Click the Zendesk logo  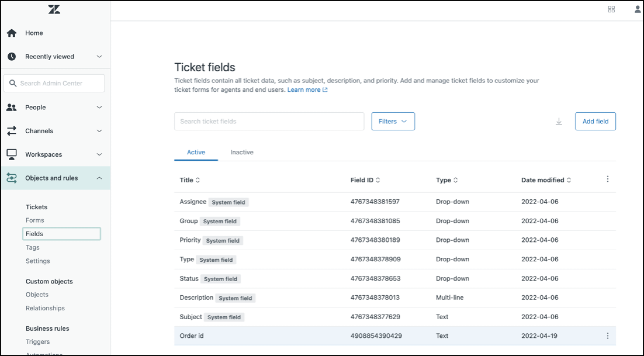point(54,9)
